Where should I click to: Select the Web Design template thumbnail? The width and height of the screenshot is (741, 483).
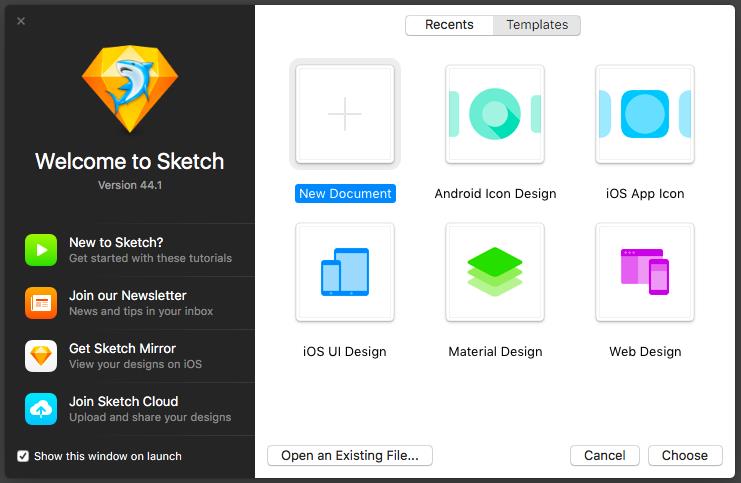pos(645,272)
